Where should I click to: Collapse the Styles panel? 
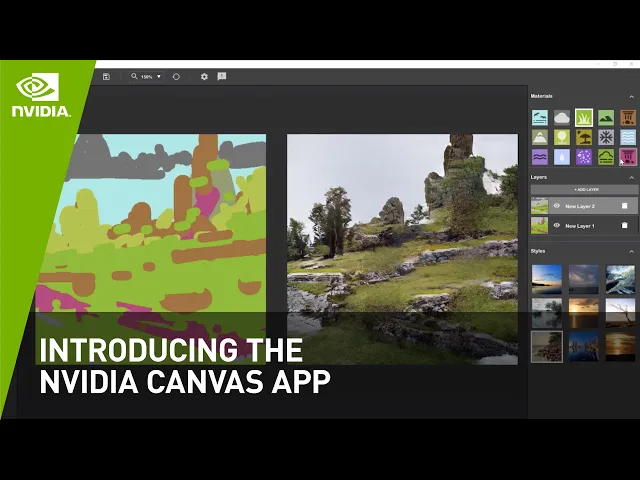(631, 251)
